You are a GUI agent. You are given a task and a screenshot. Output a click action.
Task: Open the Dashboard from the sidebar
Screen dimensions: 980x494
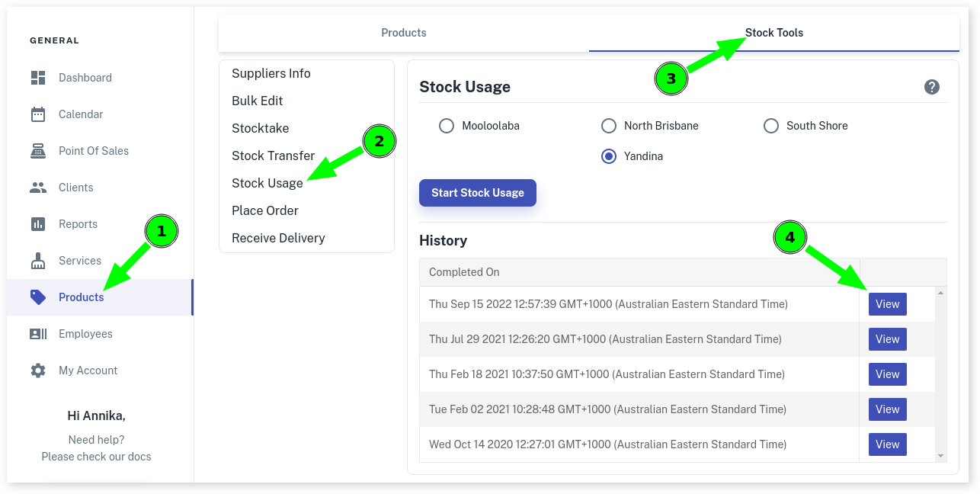(37, 77)
